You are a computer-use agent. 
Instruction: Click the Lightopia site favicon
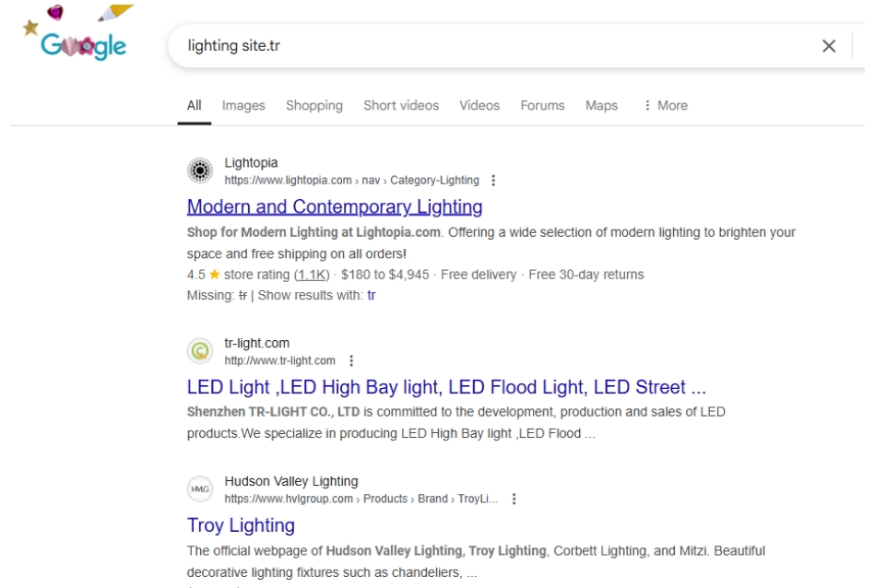[200, 171]
